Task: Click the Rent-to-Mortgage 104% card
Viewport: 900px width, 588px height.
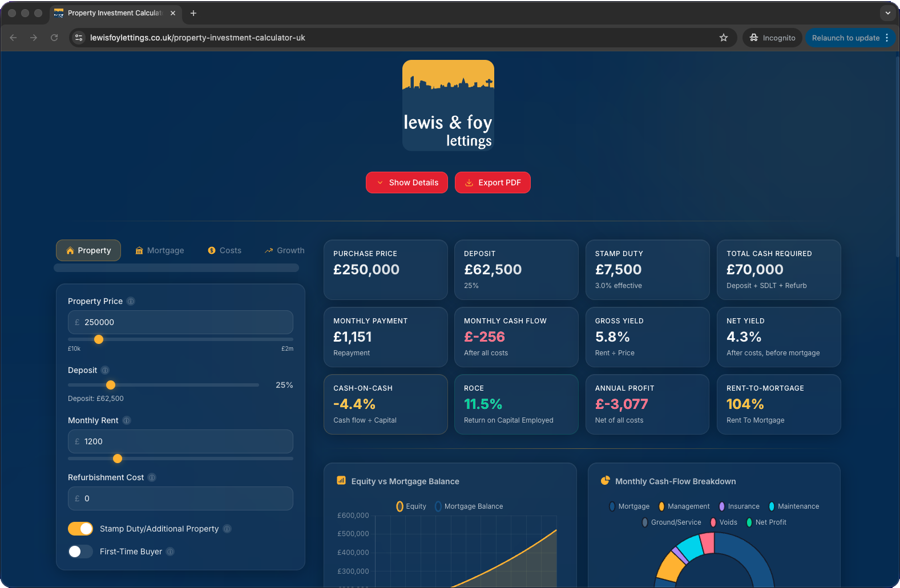Action: pos(779,404)
